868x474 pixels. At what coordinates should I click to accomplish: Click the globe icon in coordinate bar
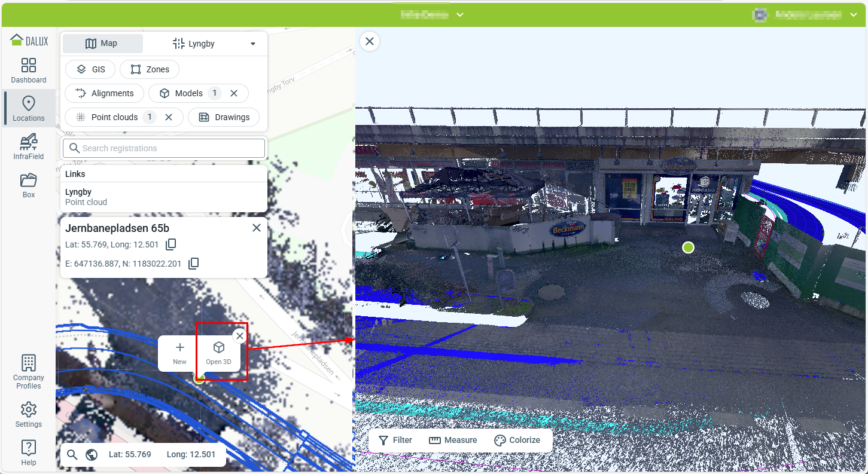click(92, 455)
